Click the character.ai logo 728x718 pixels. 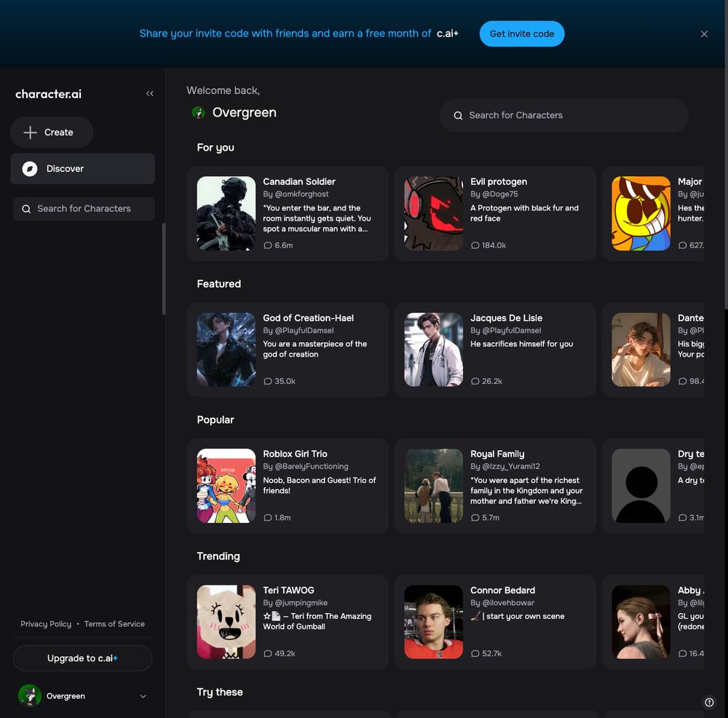48,93
